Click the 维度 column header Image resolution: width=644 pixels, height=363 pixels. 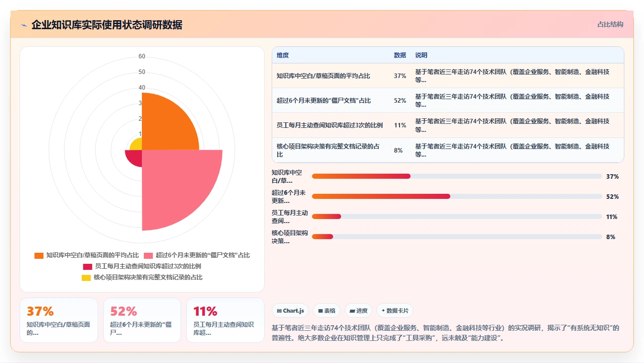[283, 55]
